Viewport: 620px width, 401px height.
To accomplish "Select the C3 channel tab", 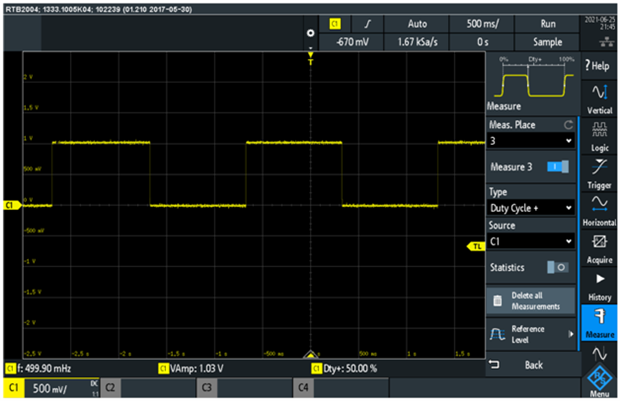I will tap(207, 388).
